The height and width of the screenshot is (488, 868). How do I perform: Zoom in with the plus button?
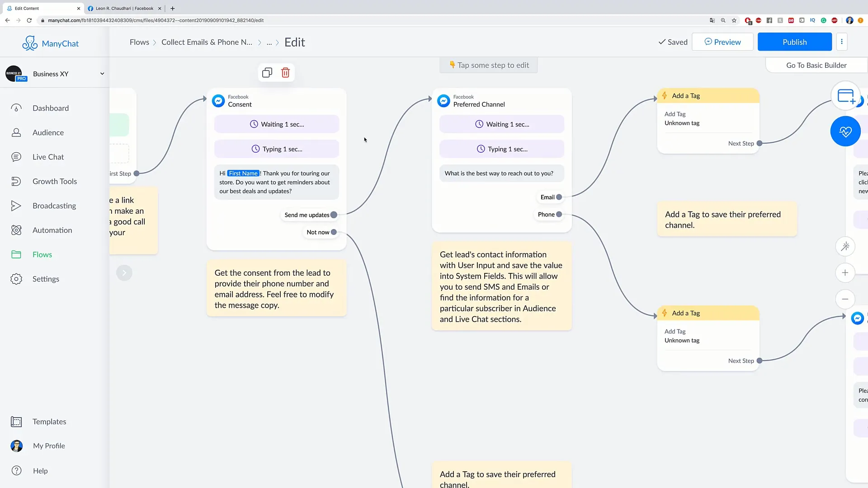(x=845, y=272)
